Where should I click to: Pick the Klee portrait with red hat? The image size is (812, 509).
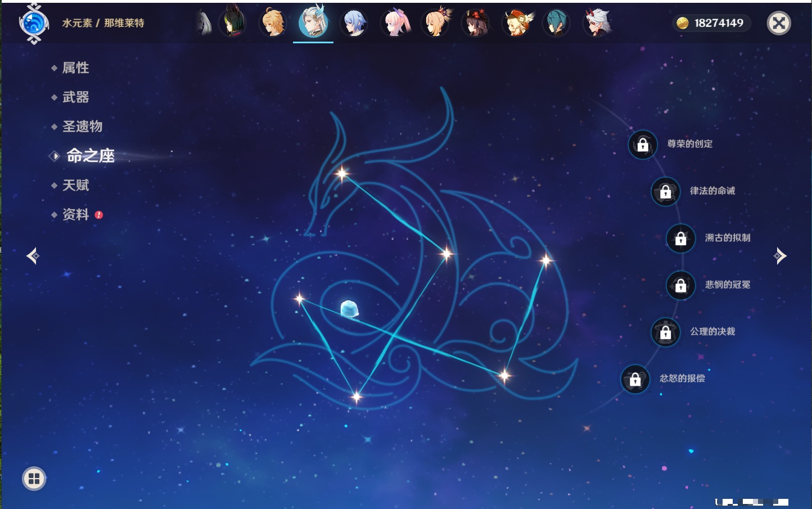coord(517,23)
